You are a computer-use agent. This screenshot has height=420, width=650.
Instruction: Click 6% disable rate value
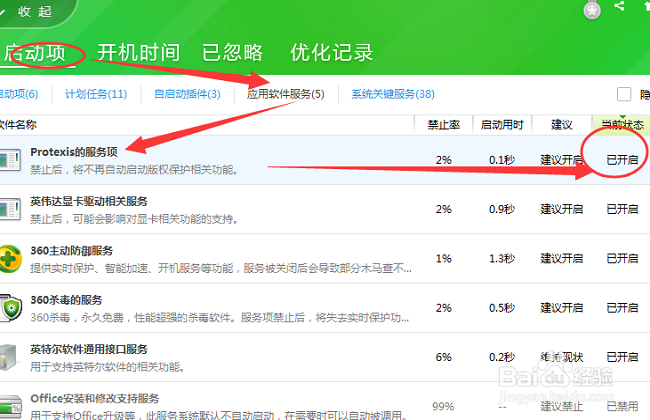(x=444, y=357)
